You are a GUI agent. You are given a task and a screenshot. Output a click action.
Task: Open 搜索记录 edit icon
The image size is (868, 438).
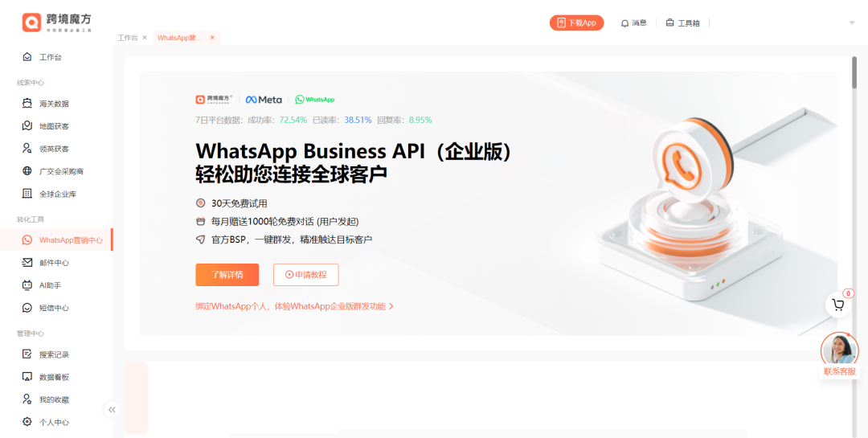tap(27, 354)
